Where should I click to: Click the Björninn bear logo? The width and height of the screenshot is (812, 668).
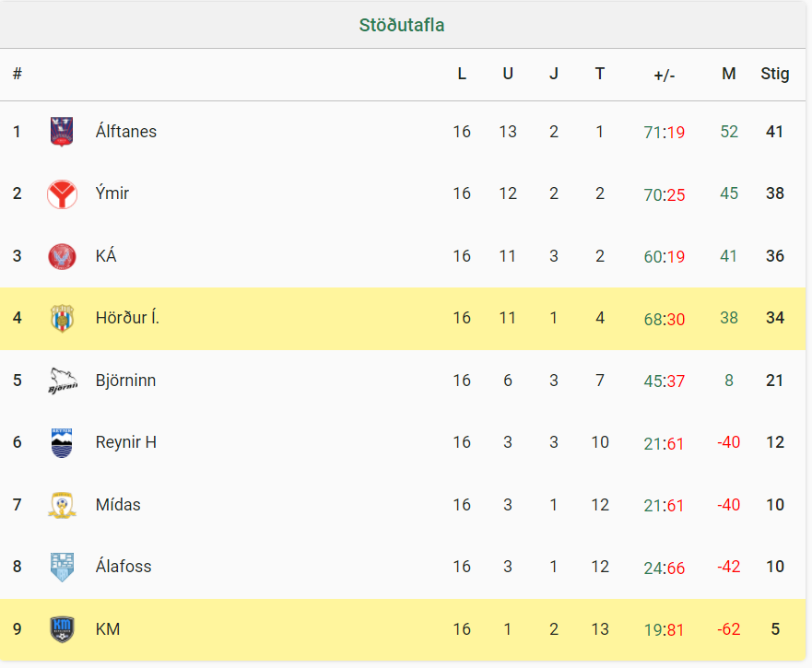[63, 381]
